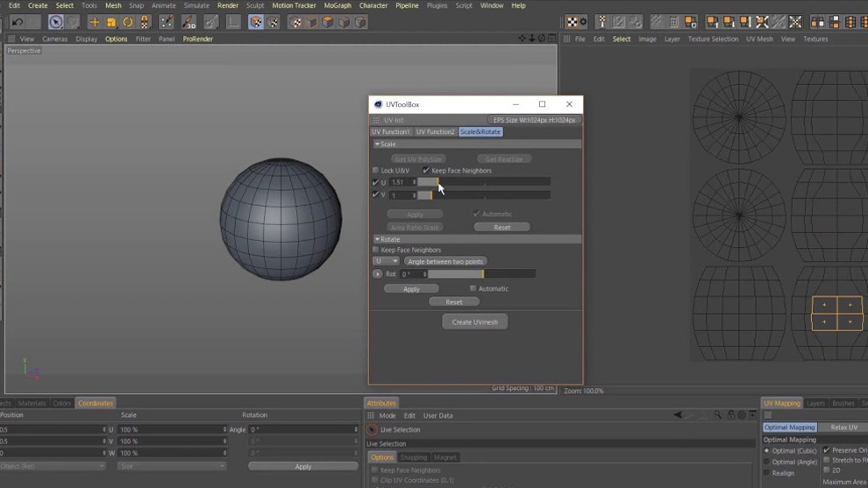Open the Character menu
868x488 pixels.
[x=374, y=5]
